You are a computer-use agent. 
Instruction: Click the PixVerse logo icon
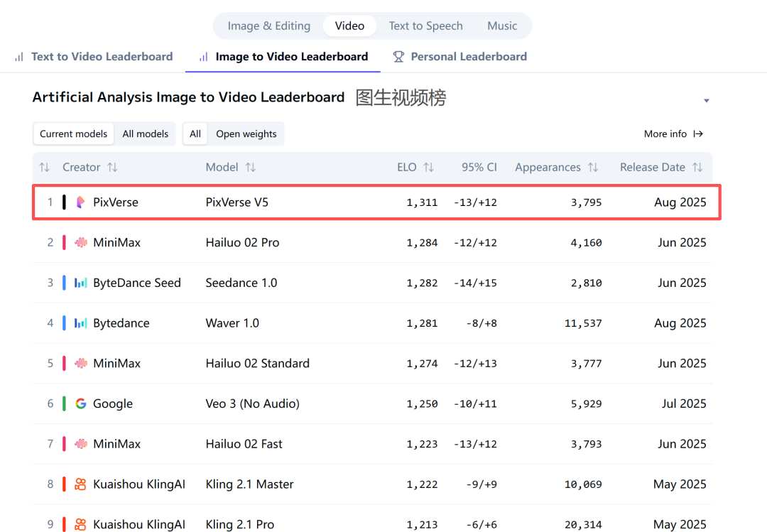click(80, 202)
